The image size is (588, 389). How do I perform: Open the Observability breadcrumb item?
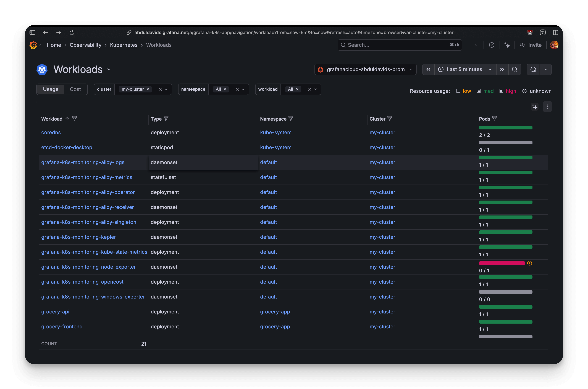click(85, 45)
